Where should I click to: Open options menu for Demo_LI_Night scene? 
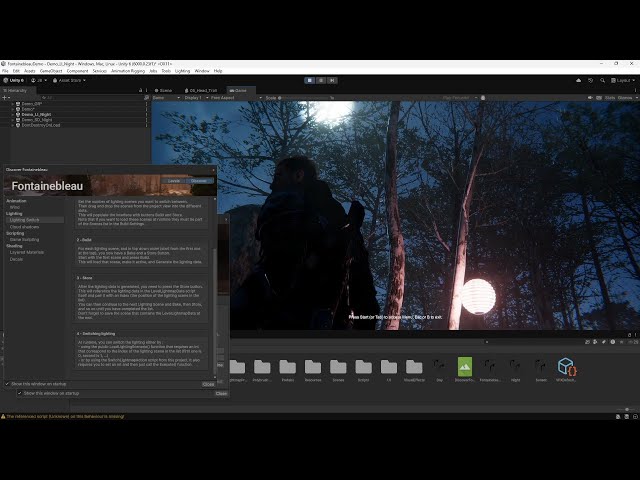click(x=147, y=115)
